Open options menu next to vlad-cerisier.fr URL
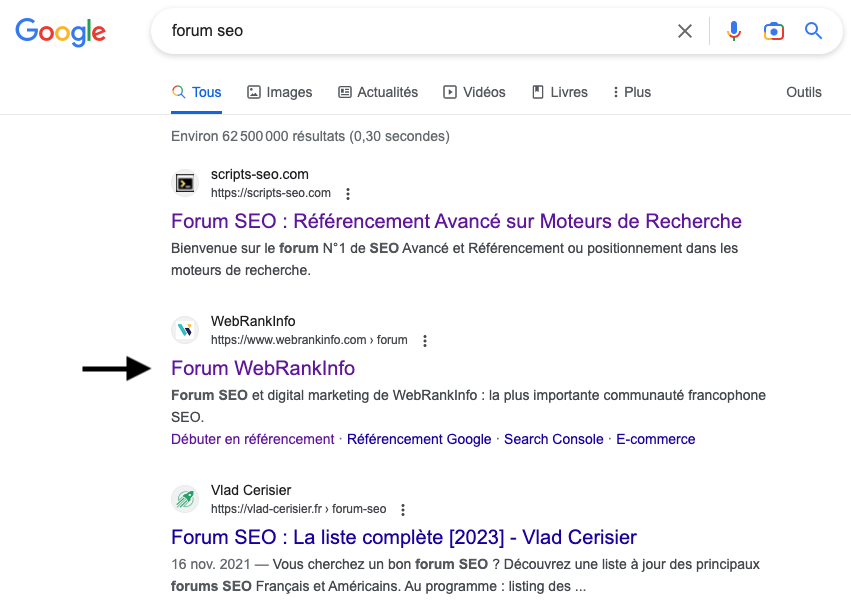Viewport: 851px width, 607px height. [403, 510]
